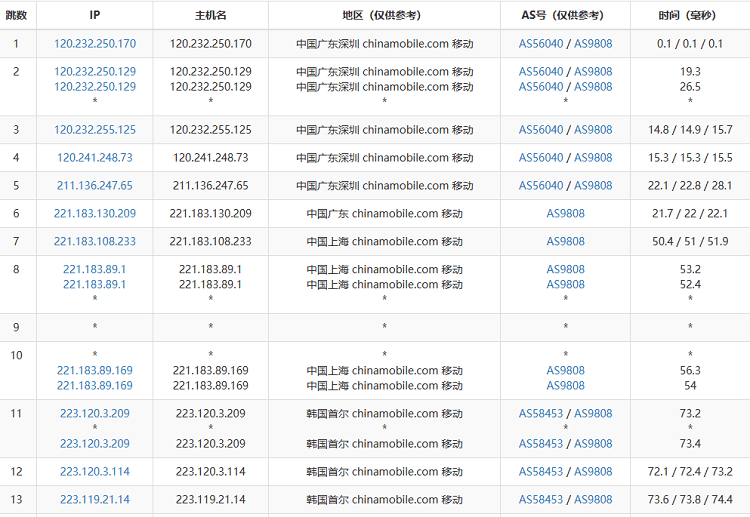
Task: Select the time value 21.7 / 22 / 22.1
Action: [x=690, y=213]
